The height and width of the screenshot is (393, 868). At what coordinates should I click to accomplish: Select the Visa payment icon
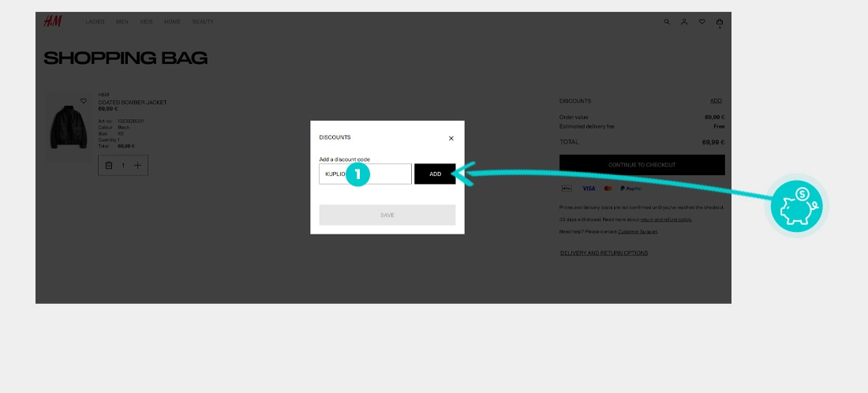click(589, 189)
